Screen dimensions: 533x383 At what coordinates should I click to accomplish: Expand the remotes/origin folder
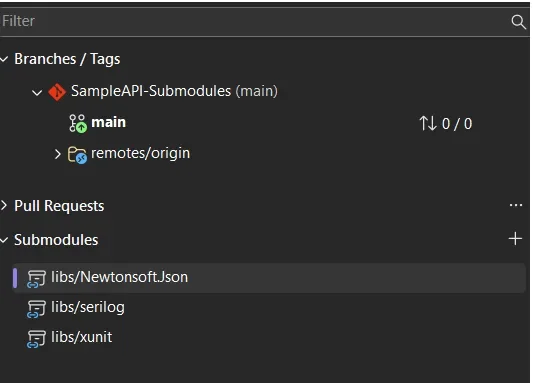(57, 154)
